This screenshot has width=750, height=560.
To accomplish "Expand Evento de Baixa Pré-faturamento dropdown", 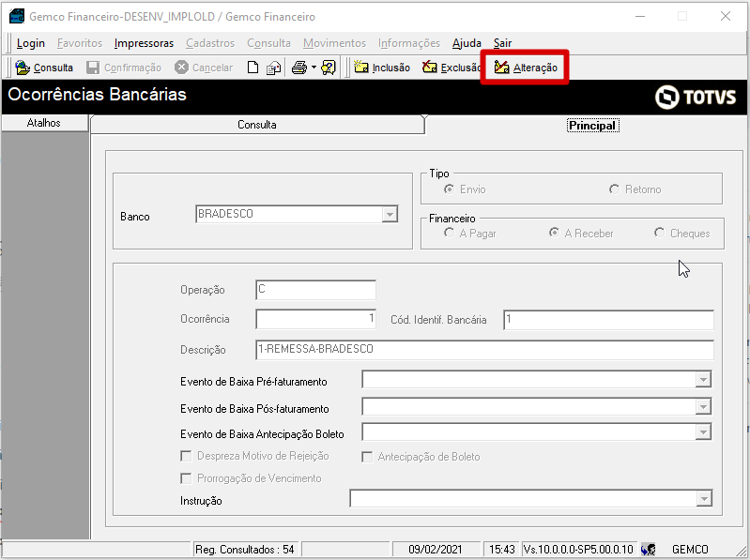I will (x=703, y=380).
